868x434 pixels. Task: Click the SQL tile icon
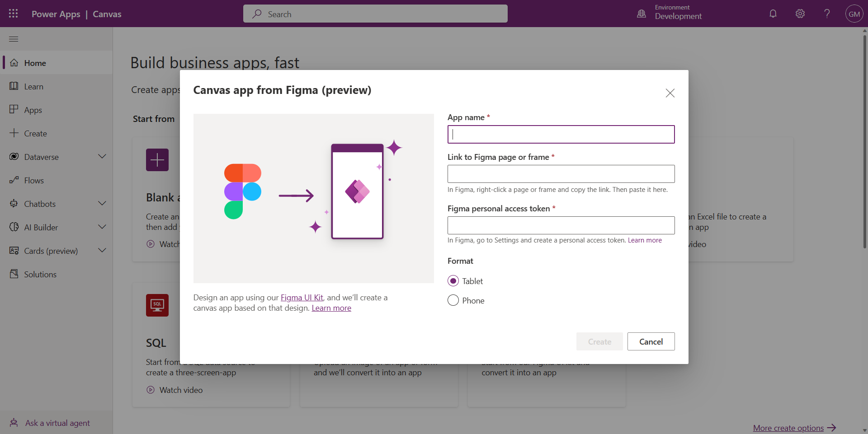point(157,305)
